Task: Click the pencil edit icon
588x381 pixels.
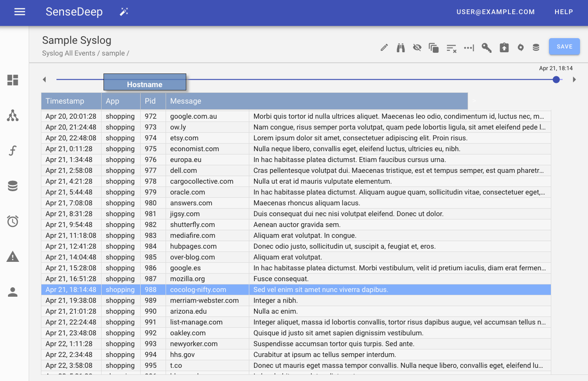Action: click(384, 48)
